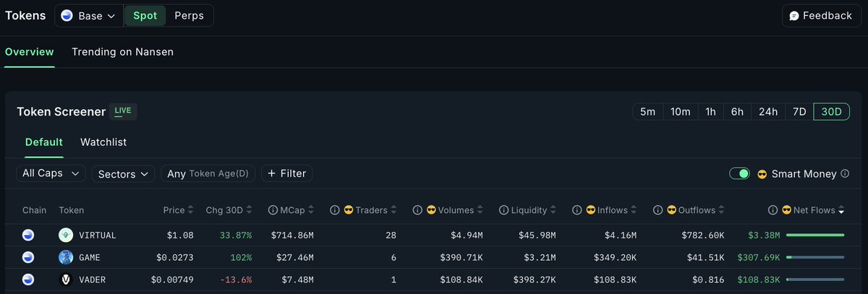Click the Feedback button

click(x=821, y=15)
